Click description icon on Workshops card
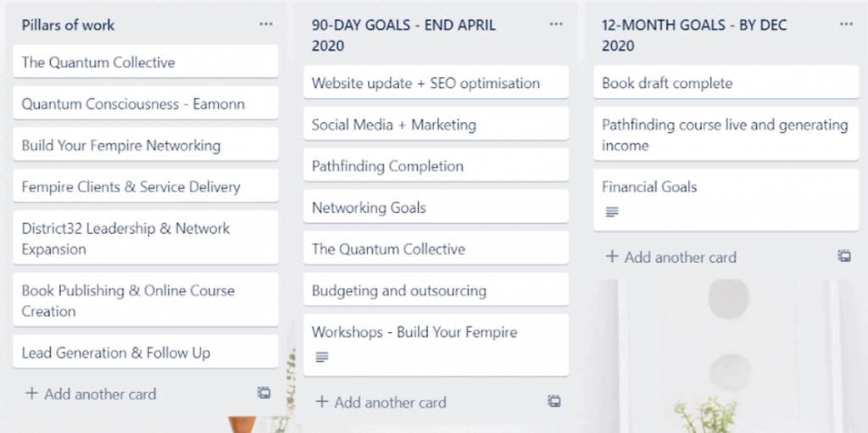Viewport: 868px width, 433px height. pyautogui.click(x=321, y=357)
